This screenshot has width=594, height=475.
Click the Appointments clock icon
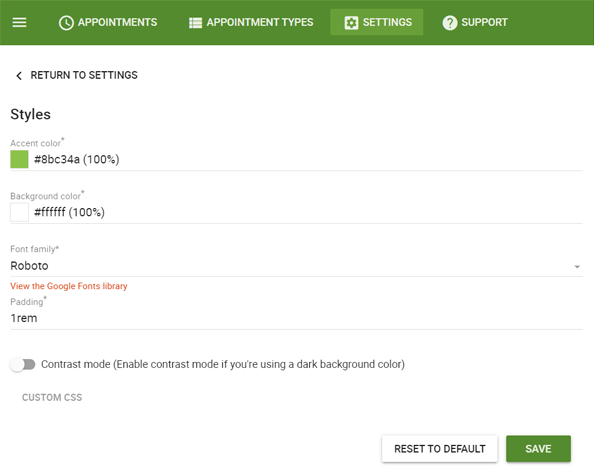[66, 23]
